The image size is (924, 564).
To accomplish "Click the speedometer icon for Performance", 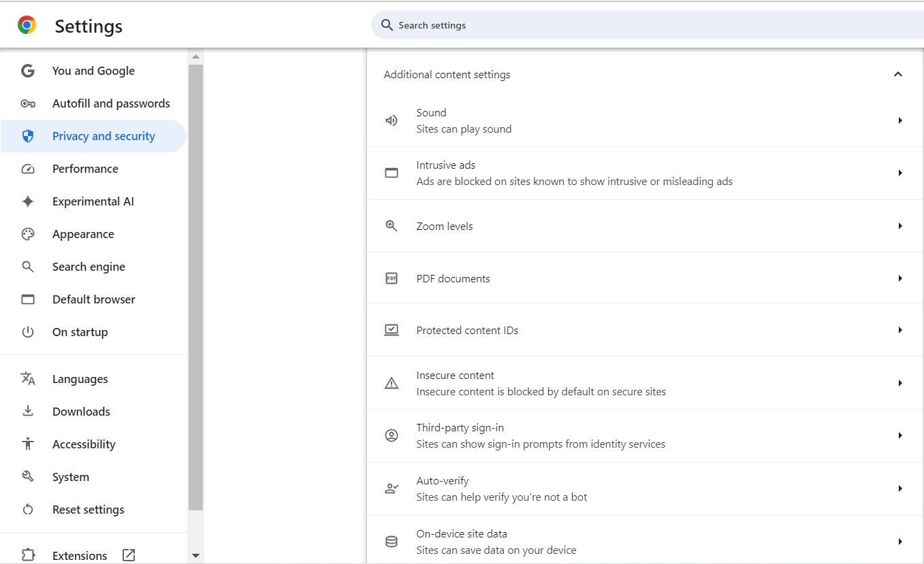I will point(28,169).
